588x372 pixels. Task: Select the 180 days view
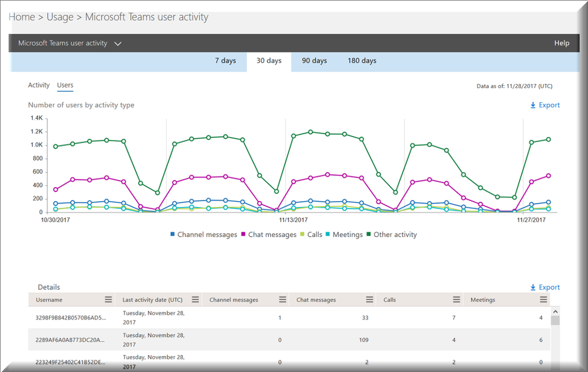(362, 60)
